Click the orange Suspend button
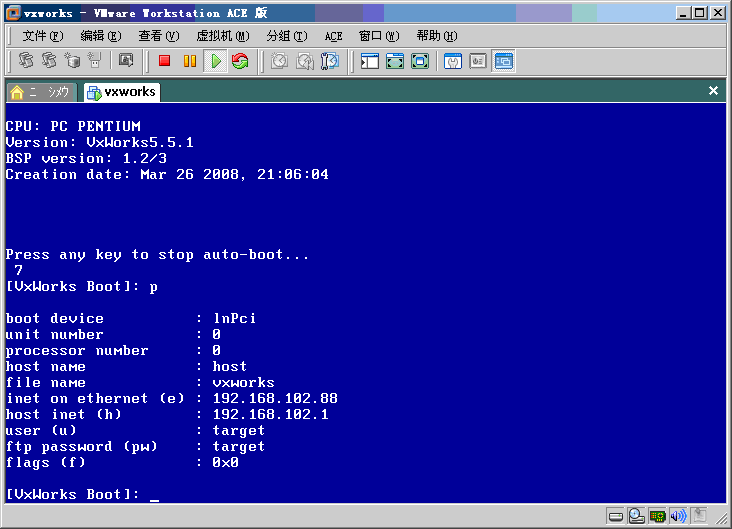 (x=190, y=61)
